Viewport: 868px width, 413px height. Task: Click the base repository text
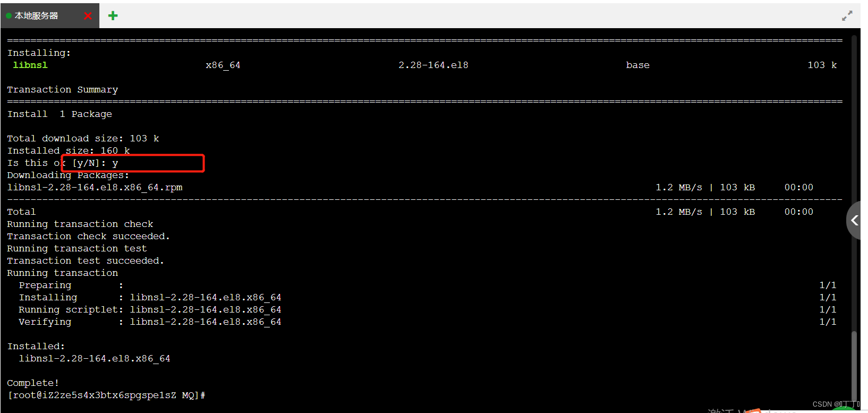pos(637,65)
